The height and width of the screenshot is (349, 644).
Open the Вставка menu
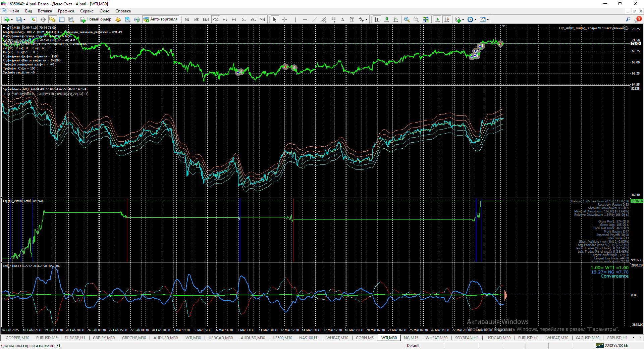click(45, 11)
